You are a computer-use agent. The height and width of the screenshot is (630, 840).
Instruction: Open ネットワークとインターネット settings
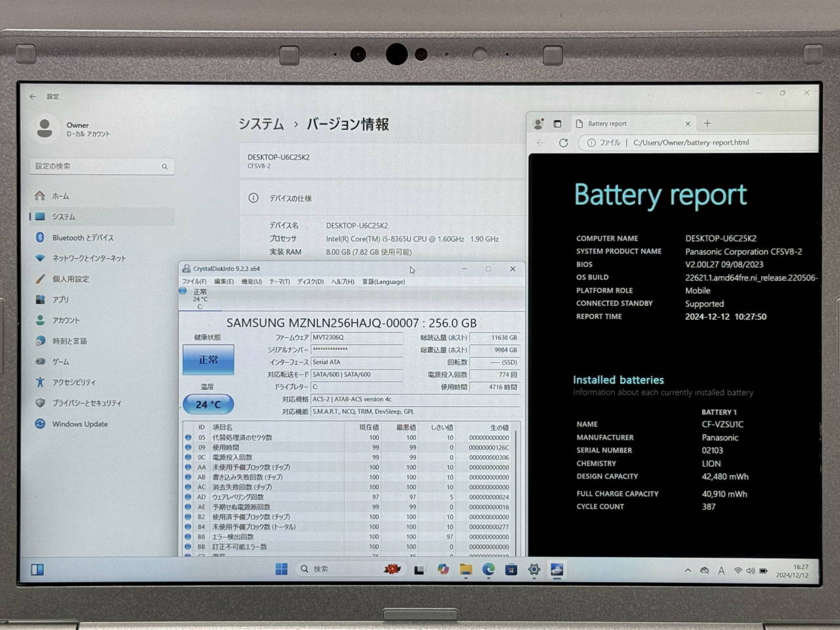102,258
